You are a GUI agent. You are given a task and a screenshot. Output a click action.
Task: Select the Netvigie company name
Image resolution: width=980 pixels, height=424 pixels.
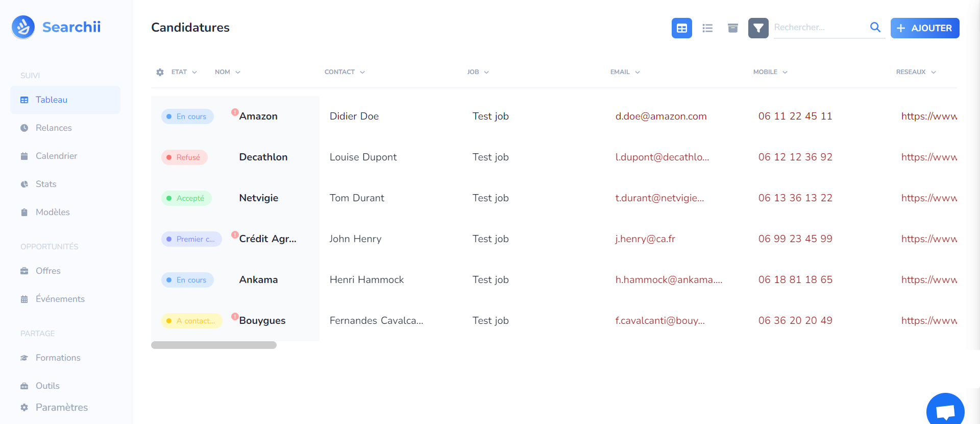(x=259, y=198)
